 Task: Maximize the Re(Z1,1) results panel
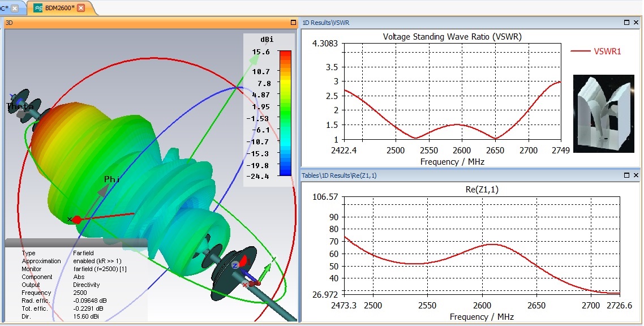coord(627,175)
